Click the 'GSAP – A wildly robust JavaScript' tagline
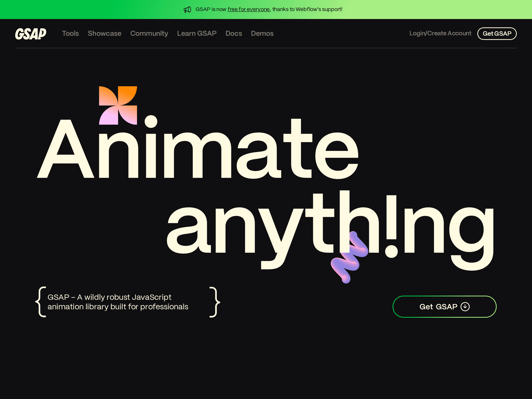Screen dimensions: 532x399 point(109,297)
